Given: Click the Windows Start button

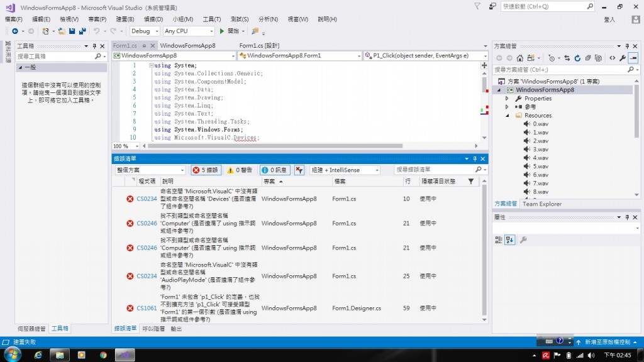Looking at the screenshot, I should [x=13, y=354].
